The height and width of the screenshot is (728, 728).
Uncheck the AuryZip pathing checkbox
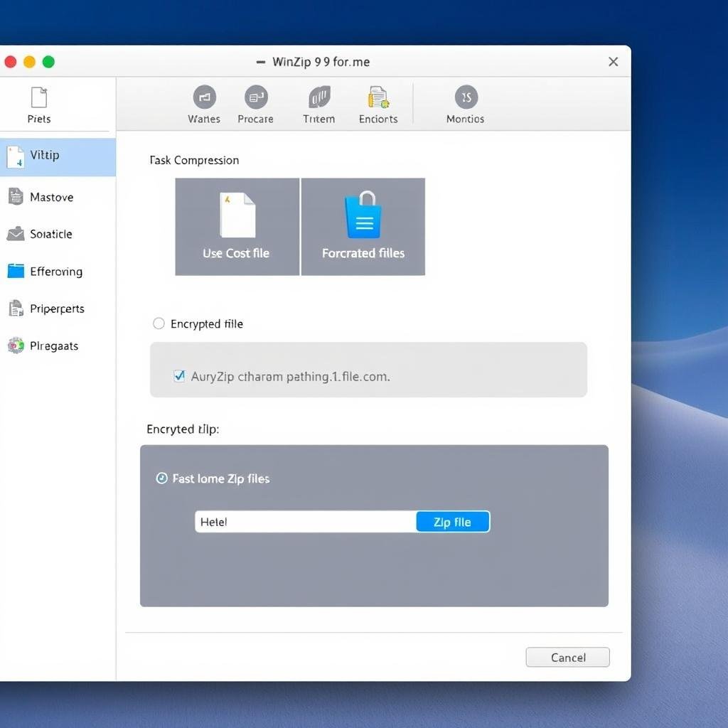(178, 375)
